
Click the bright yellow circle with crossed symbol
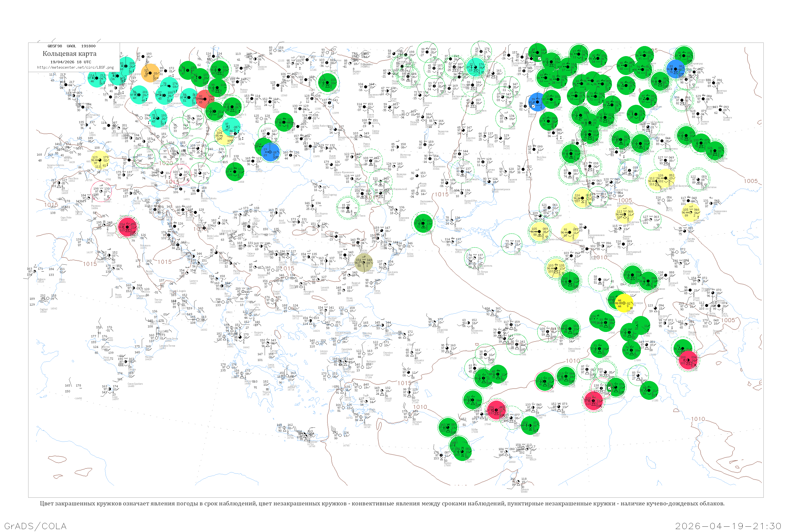[x=624, y=303]
